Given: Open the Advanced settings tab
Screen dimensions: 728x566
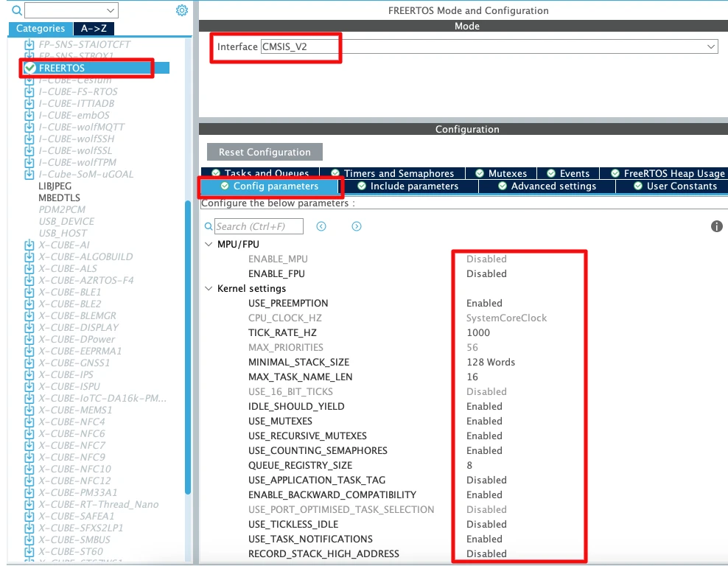Looking at the screenshot, I should click(x=547, y=186).
